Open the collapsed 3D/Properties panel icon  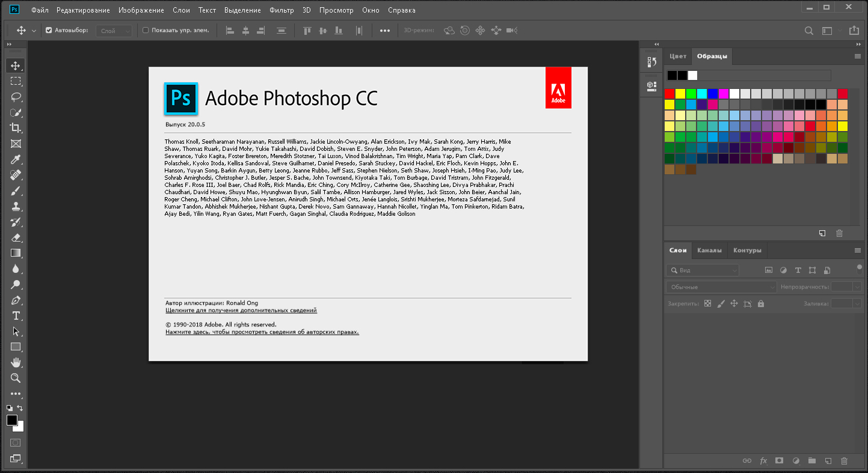(651, 86)
